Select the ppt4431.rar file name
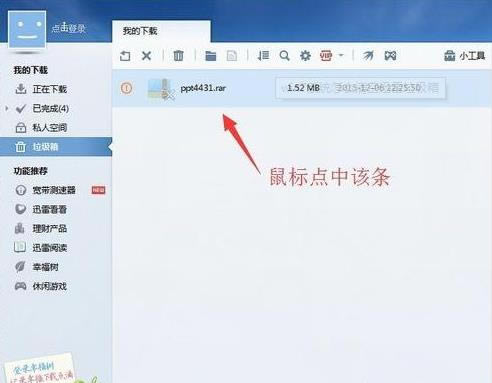The width and height of the screenshot is (492, 383). click(x=203, y=88)
